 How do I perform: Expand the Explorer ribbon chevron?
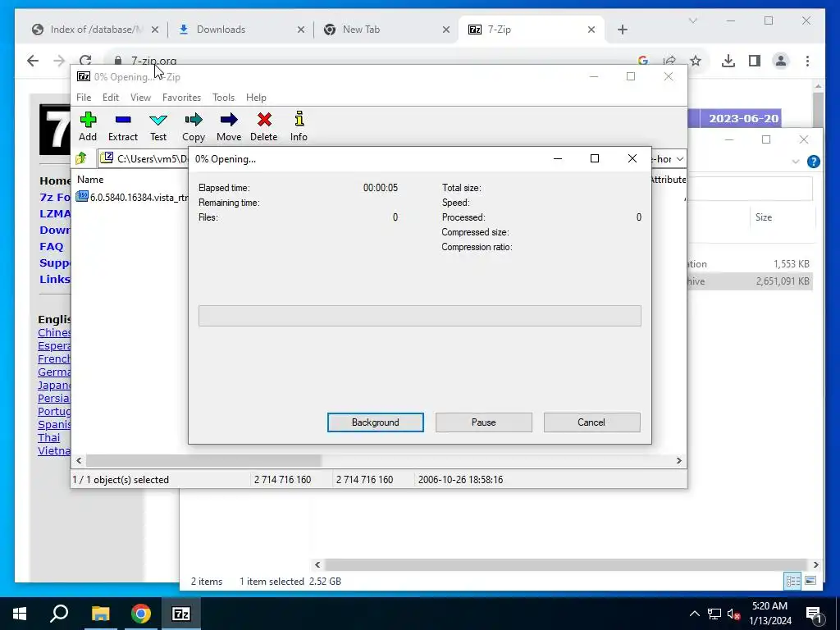coord(795,162)
